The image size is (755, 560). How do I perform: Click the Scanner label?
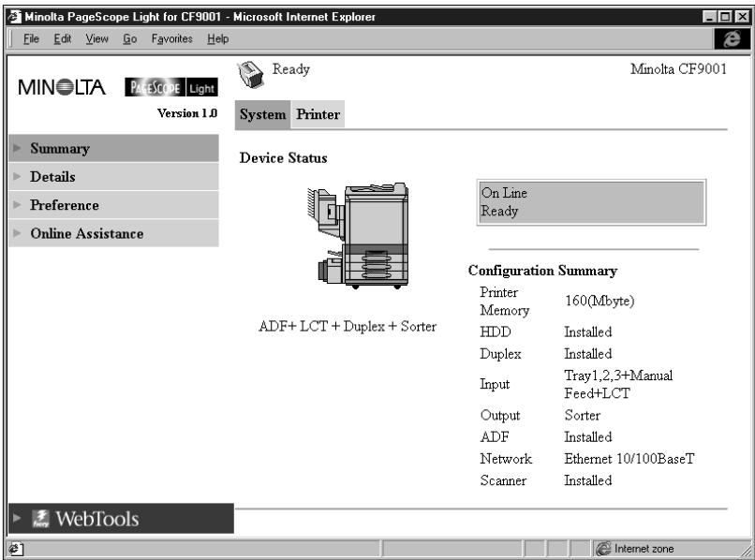pyautogui.click(x=503, y=480)
